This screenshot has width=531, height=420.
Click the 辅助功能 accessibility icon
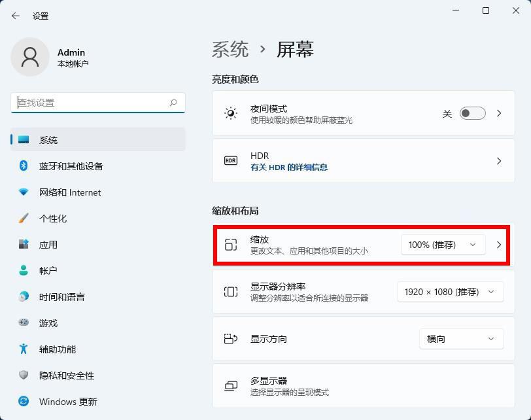24,349
